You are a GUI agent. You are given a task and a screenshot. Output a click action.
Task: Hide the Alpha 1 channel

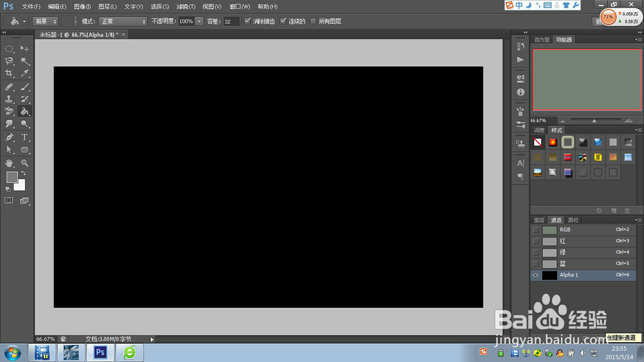point(536,275)
